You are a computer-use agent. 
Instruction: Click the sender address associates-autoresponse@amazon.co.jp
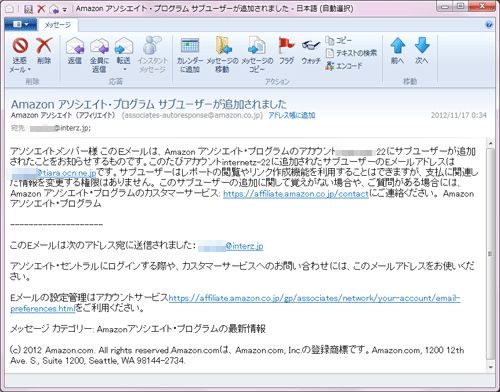click(192, 115)
